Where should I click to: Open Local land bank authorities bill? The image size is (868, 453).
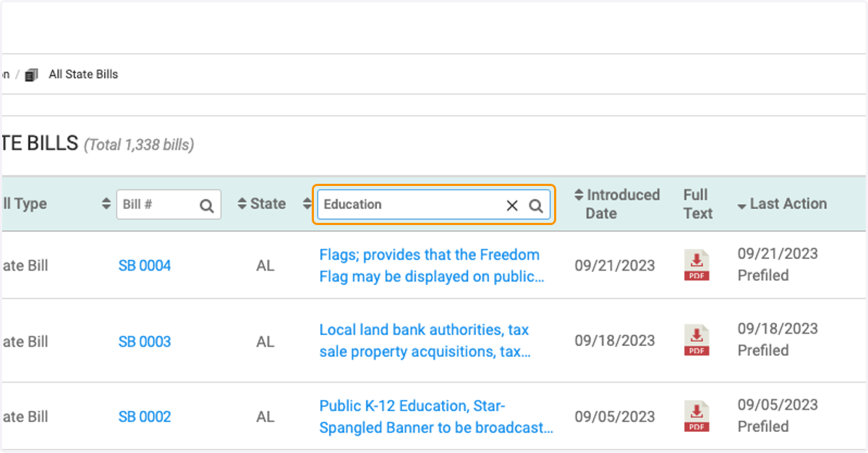point(425,341)
